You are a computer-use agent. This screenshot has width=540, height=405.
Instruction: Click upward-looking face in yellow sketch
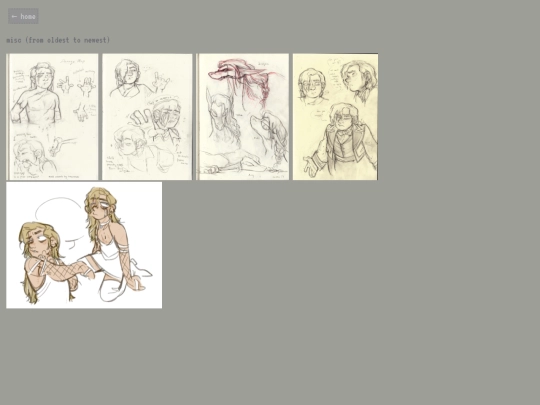pos(359,80)
